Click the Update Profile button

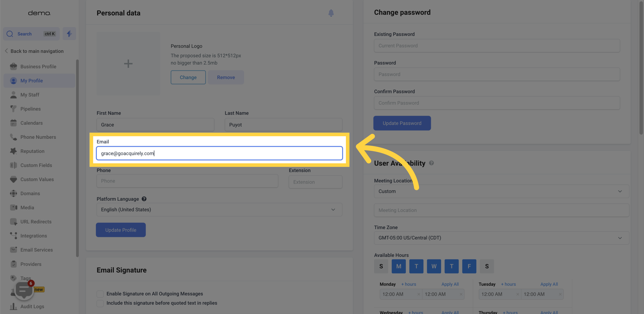121,230
